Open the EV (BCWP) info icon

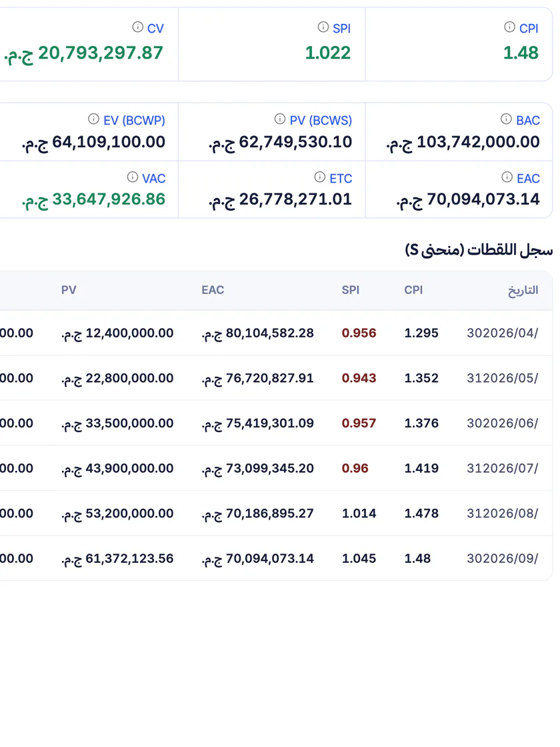coord(93,119)
